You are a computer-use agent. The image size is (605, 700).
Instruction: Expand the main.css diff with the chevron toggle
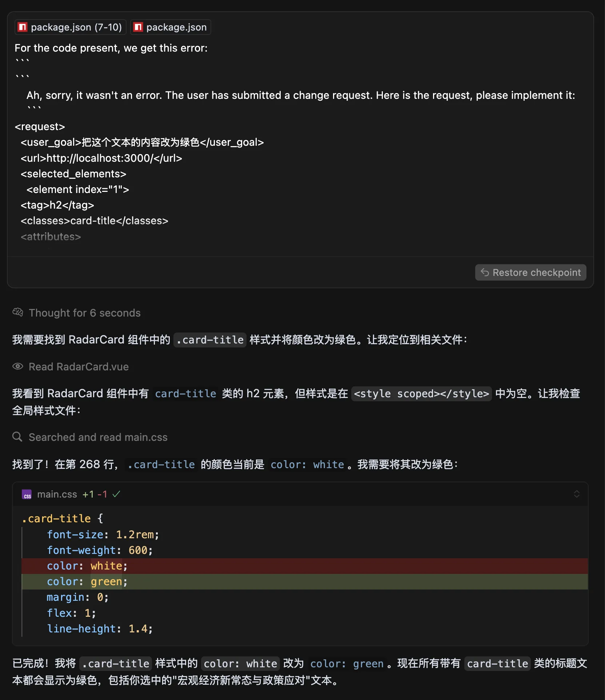pyautogui.click(x=577, y=494)
